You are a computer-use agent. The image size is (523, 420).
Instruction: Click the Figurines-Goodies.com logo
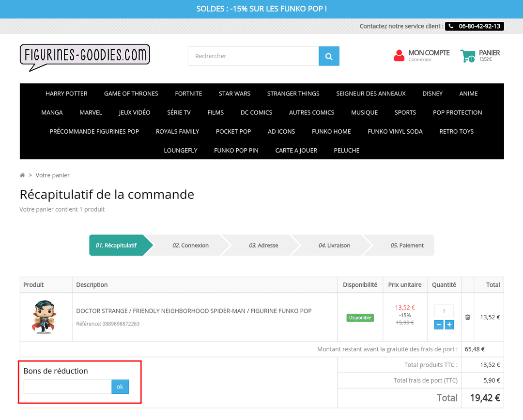pos(85,57)
